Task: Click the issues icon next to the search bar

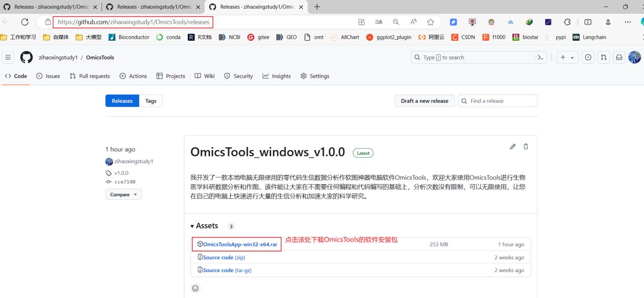Action: [x=588, y=57]
